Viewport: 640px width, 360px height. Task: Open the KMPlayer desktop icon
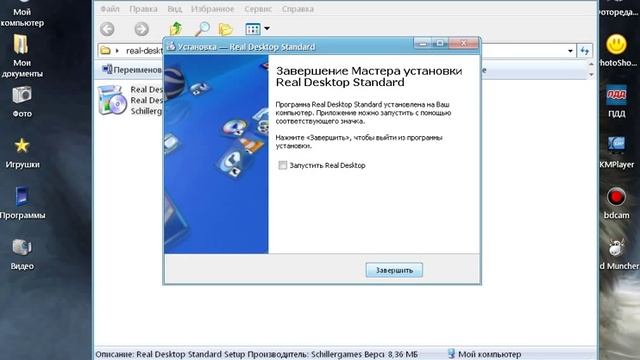(x=617, y=153)
